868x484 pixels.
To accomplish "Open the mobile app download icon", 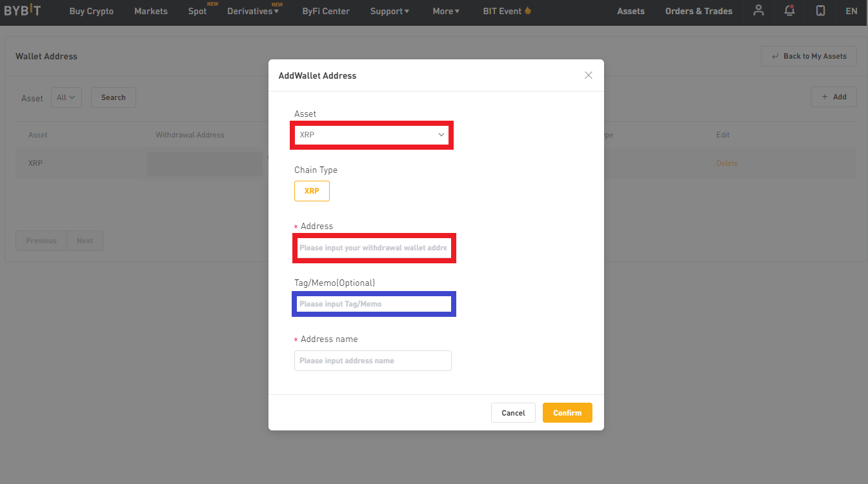I will (820, 11).
